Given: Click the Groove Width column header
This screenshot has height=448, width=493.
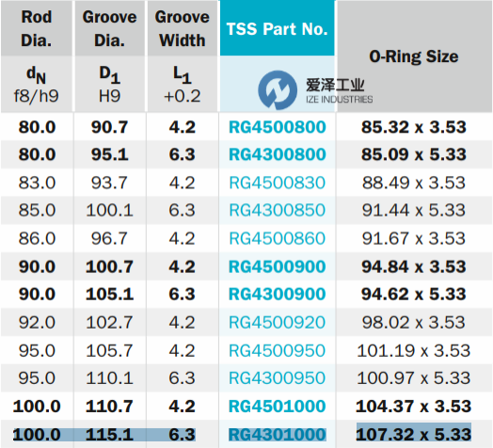Looking at the screenshot, I should [x=182, y=28].
